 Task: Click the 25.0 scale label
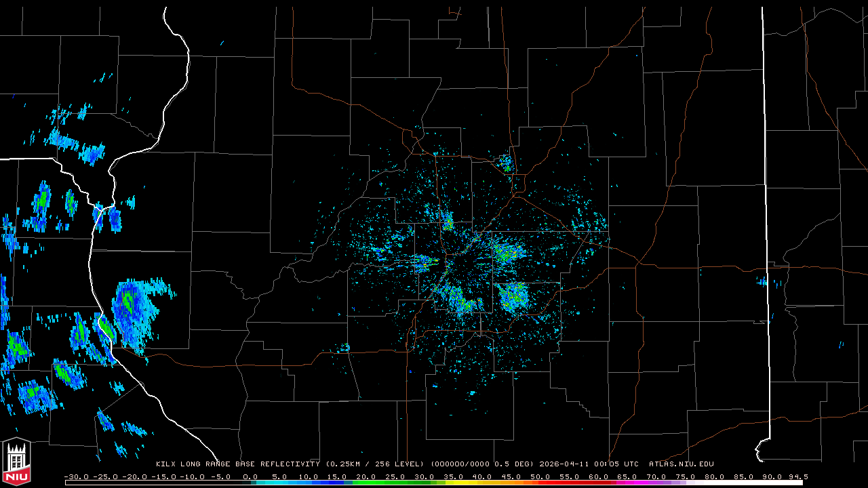[x=396, y=477]
